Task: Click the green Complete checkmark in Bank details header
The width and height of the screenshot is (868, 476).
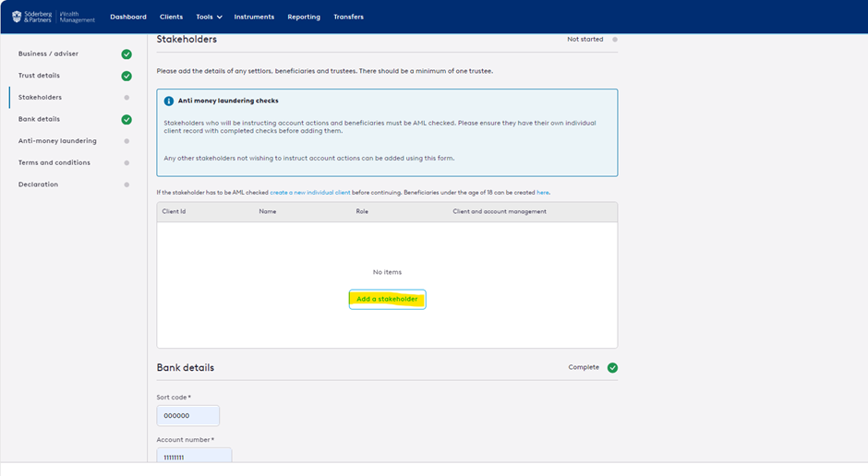Action: pos(612,367)
